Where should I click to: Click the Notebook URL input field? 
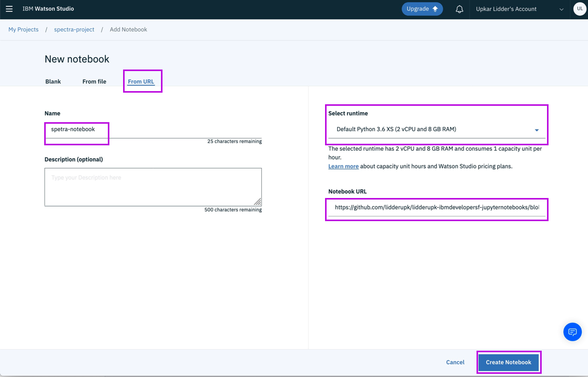[437, 207]
